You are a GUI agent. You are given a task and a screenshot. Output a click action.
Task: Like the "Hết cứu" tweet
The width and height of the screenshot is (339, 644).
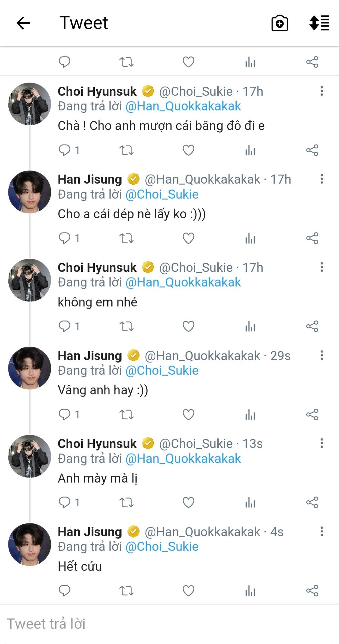[188, 591]
